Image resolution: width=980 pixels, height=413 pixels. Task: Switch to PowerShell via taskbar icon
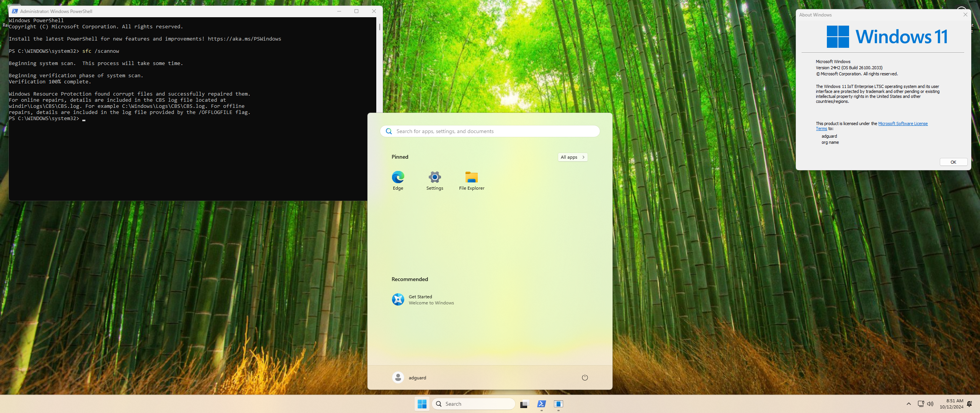click(541, 404)
